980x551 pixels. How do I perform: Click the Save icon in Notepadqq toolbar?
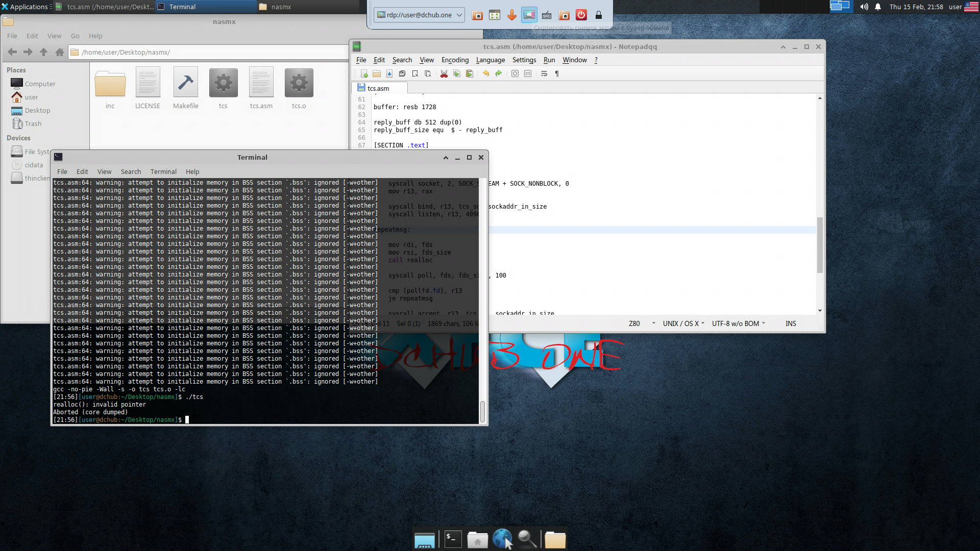389,74
